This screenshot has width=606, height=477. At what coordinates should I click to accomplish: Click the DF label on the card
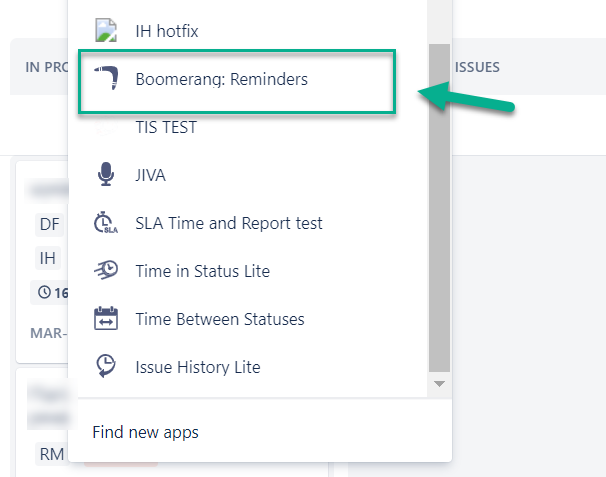pyautogui.click(x=50, y=224)
